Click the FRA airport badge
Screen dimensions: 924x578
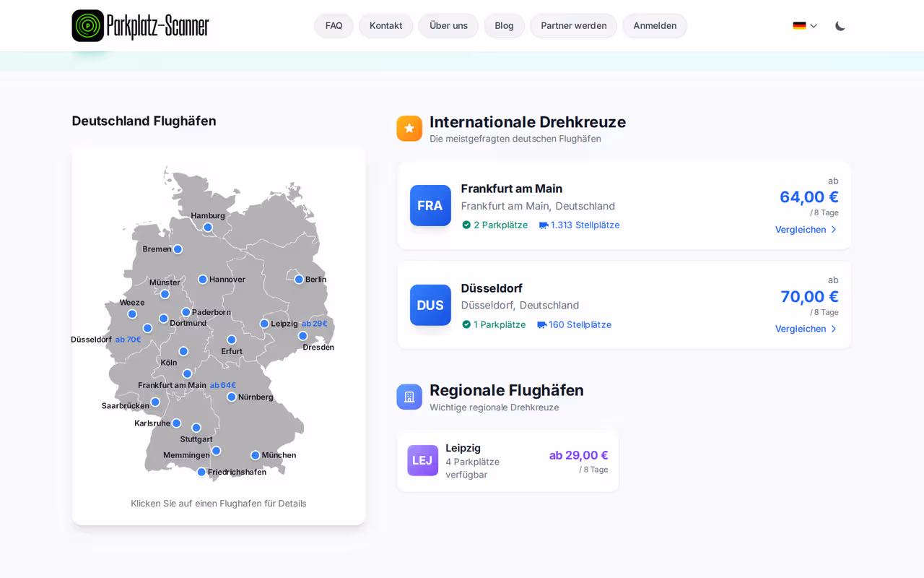coord(430,205)
